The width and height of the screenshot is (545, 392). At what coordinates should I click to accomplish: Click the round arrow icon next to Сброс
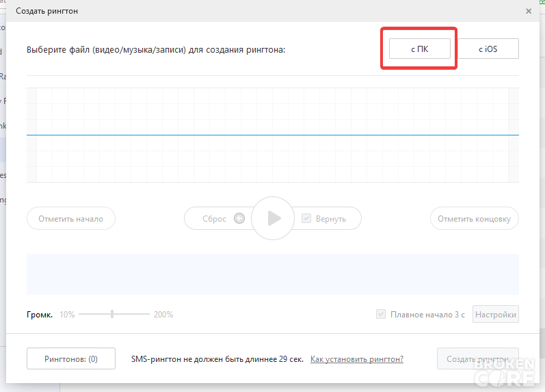(239, 218)
